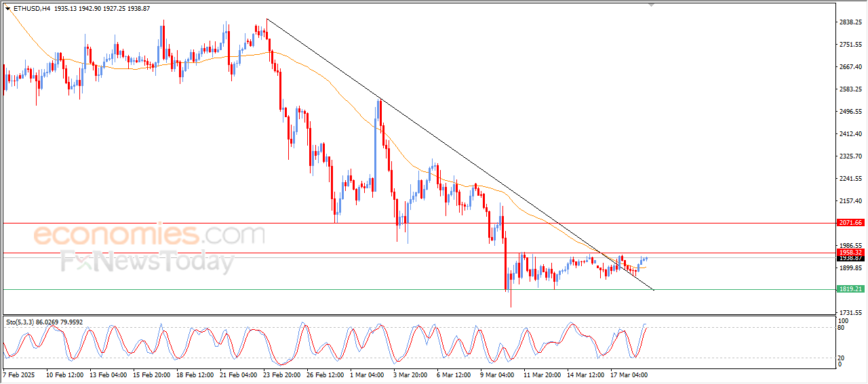Click the 13 Feb 04:00 time label
868x384 pixels.
(x=108, y=374)
